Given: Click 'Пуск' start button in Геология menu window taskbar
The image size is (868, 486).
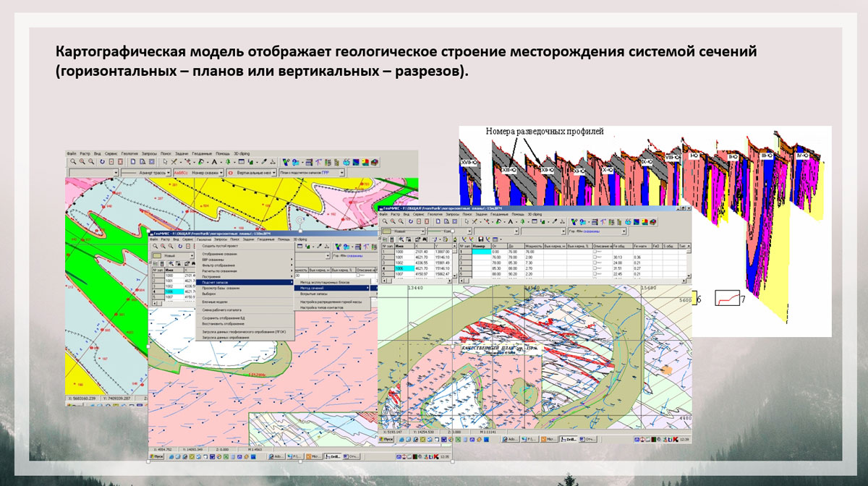Looking at the screenshot, I should tap(158, 457).
